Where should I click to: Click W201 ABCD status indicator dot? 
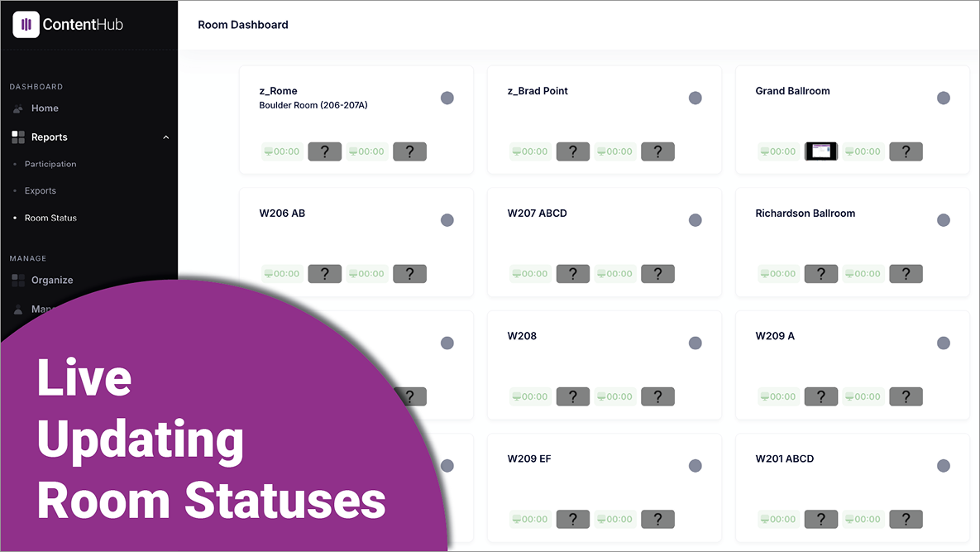tap(944, 466)
